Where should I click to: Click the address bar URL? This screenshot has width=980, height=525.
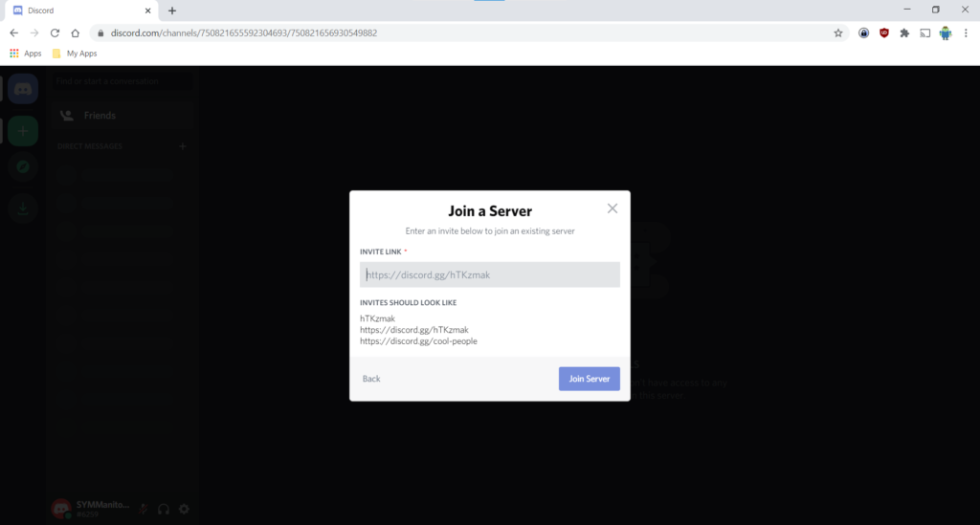[x=244, y=33]
